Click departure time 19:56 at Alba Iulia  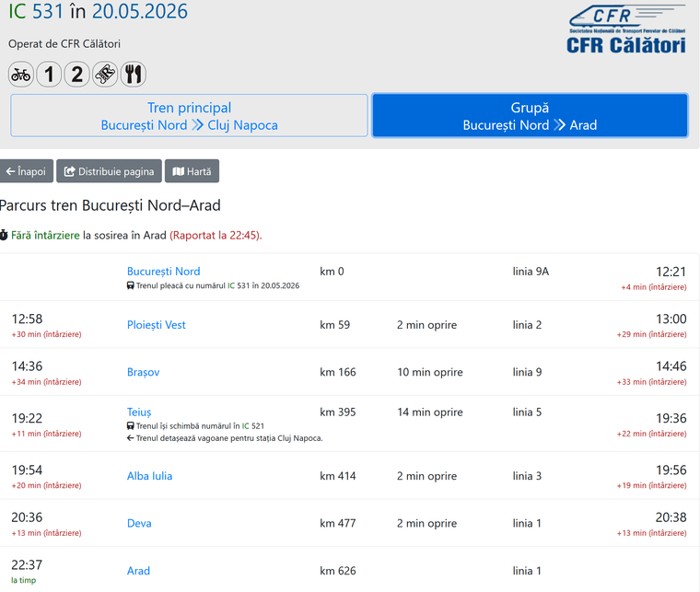[x=671, y=470]
